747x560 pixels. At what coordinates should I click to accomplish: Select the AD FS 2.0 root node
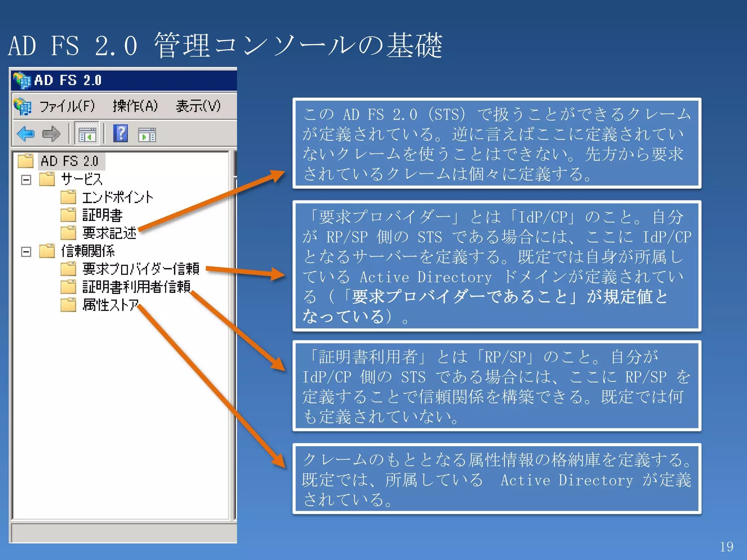point(70,161)
